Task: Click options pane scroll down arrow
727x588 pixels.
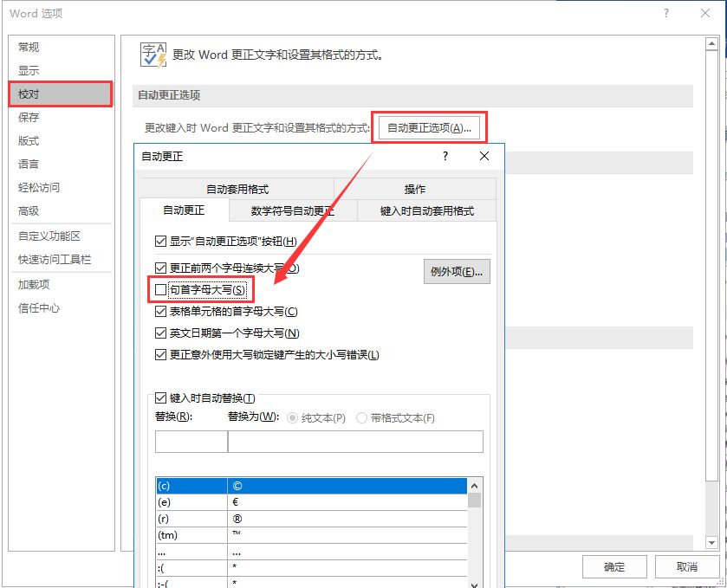Action: (x=711, y=542)
